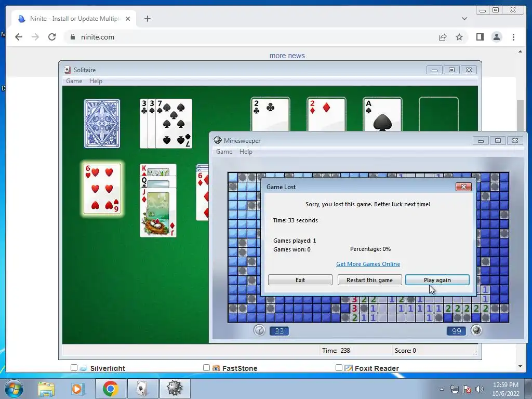Click Solitaire Score: 0 status text
The image size is (532, 399).
tap(405, 351)
